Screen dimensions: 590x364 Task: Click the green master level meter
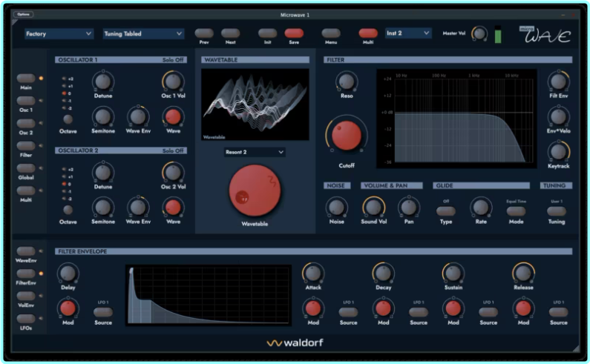coord(498,36)
